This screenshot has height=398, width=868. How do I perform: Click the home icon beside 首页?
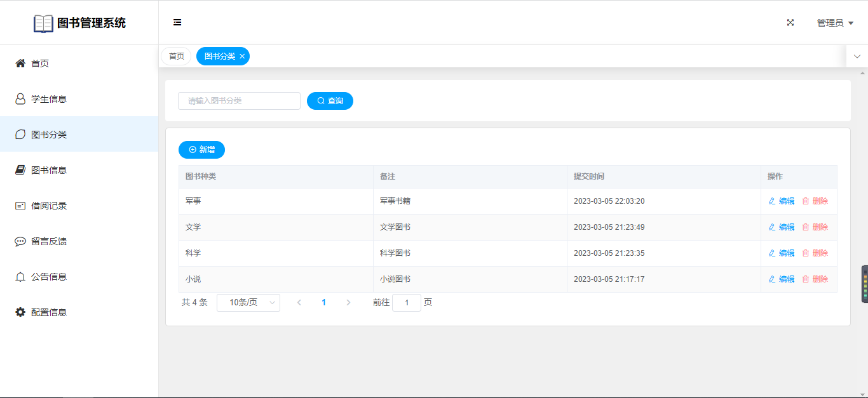click(x=20, y=63)
